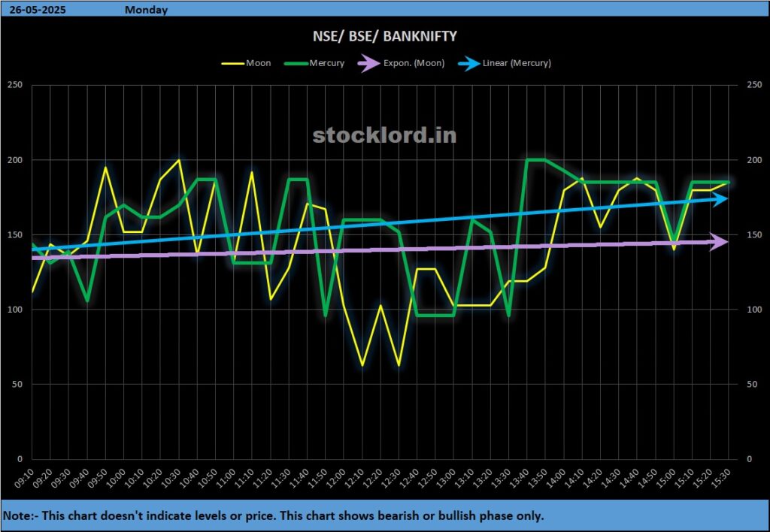Click the 09:10 time axis label

click(25, 478)
